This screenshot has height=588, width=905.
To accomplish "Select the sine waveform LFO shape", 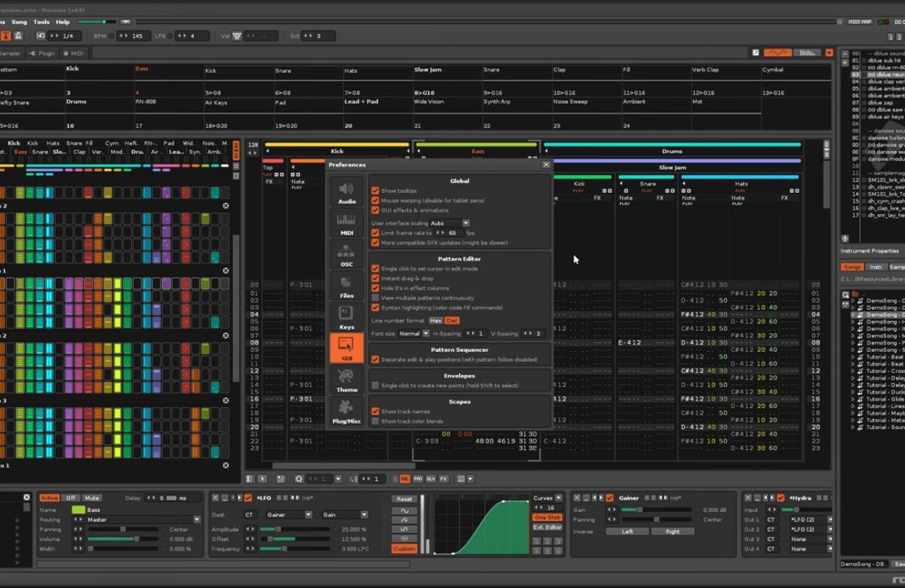I will pyautogui.click(x=404, y=510).
